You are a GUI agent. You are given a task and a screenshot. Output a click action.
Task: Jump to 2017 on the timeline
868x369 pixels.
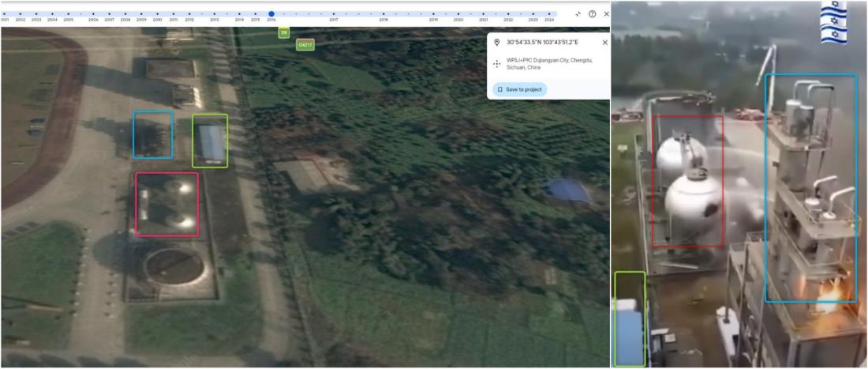(x=333, y=14)
